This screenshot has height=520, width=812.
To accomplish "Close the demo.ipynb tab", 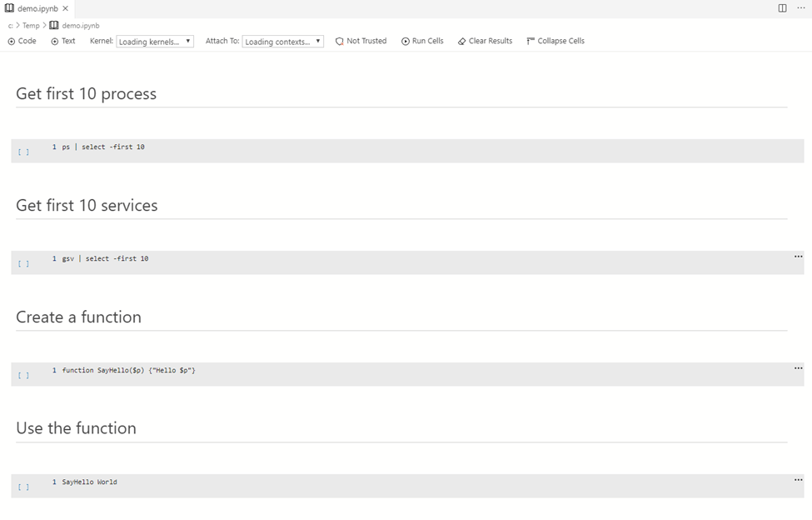I will [65, 8].
